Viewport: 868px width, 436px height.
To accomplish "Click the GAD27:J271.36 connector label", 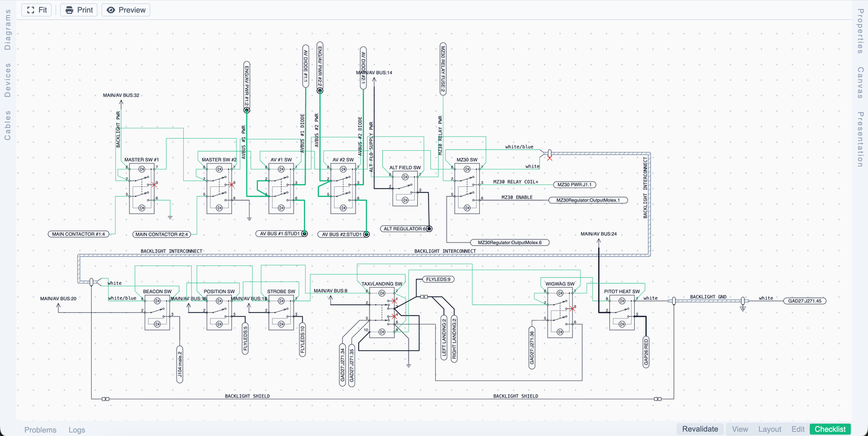I will pyautogui.click(x=532, y=348).
